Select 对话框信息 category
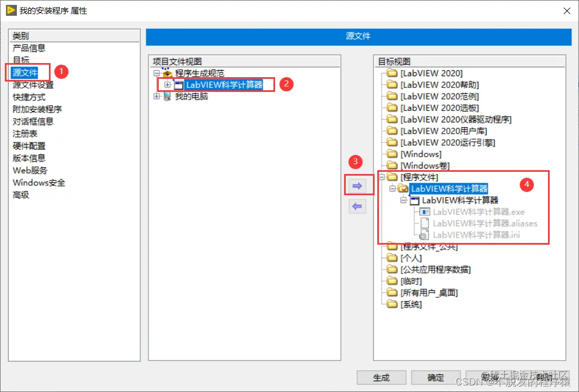Viewport: 579px width, 392px height. (x=33, y=121)
